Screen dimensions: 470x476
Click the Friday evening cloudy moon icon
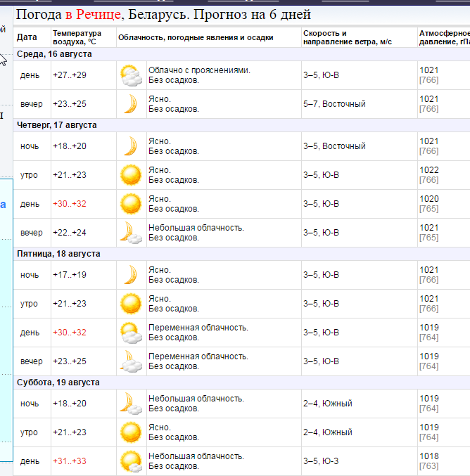tap(130, 361)
